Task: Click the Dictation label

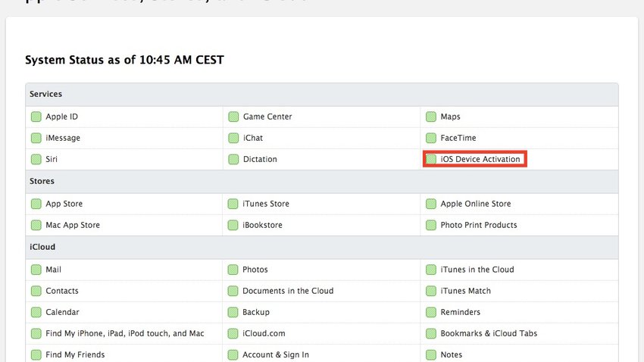Action: (260, 159)
